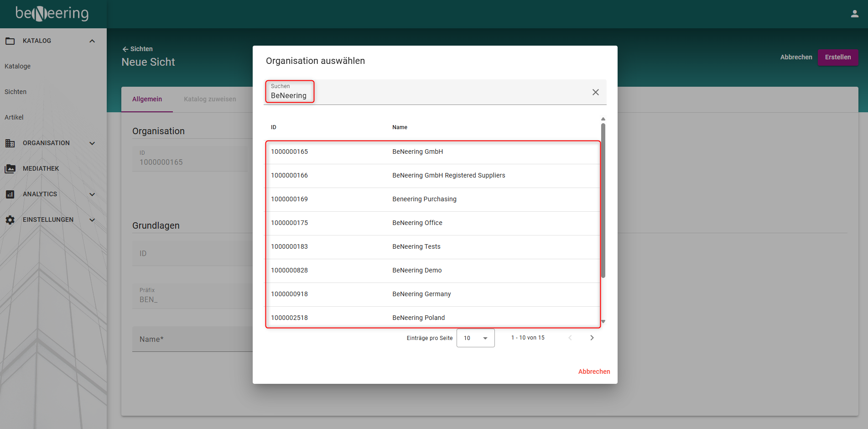The width and height of the screenshot is (868, 429).
Task: Open the Allgemein tab
Action: (x=147, y=99)
